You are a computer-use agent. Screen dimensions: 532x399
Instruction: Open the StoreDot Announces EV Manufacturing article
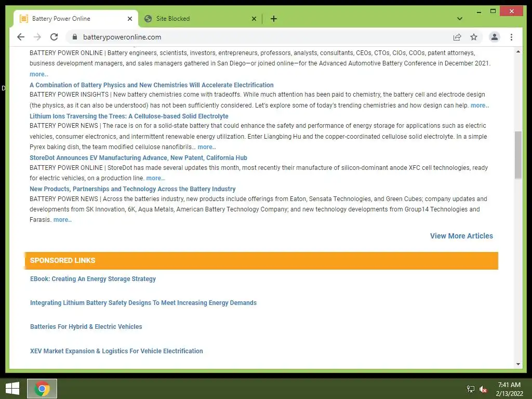click(138, 158)
